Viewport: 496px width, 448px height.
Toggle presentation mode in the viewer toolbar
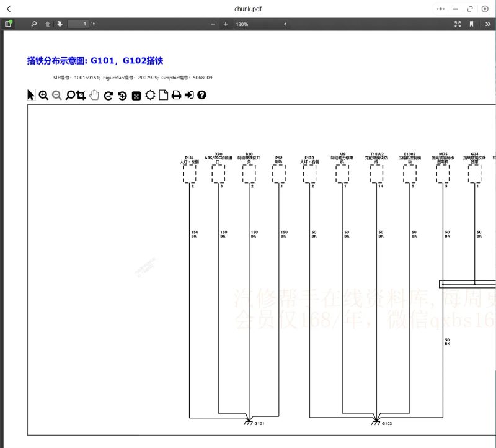(458, 24)
